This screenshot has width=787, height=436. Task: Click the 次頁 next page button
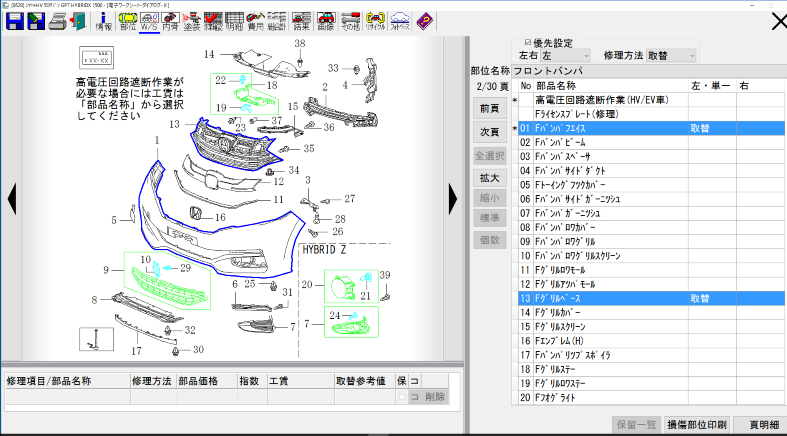[x=489, y=132]
